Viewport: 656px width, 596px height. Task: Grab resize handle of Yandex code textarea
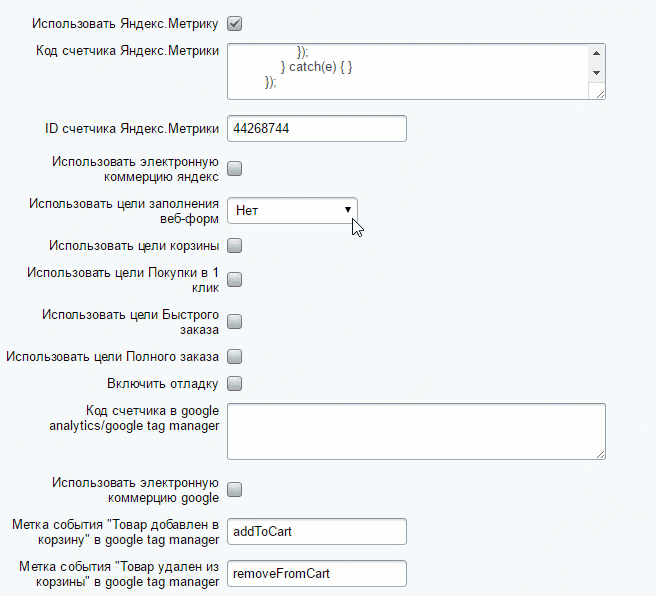(600, 93)
